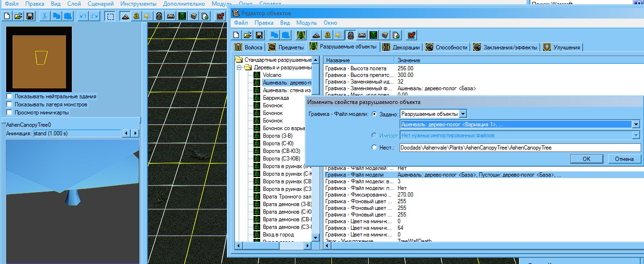
Task: Expand the 'Ашенваль: дерево-полог' model dropdown
Action: [636, 124]
